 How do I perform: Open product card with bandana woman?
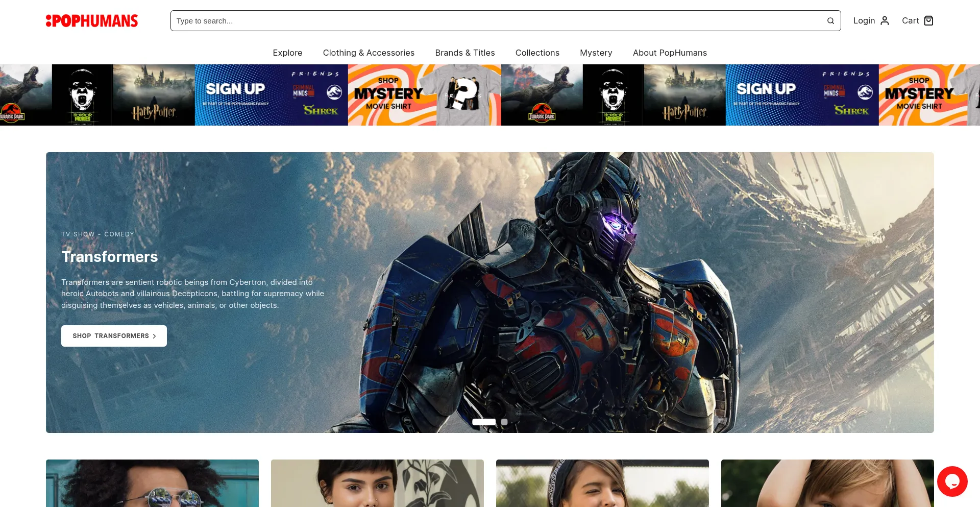[602, 483]
